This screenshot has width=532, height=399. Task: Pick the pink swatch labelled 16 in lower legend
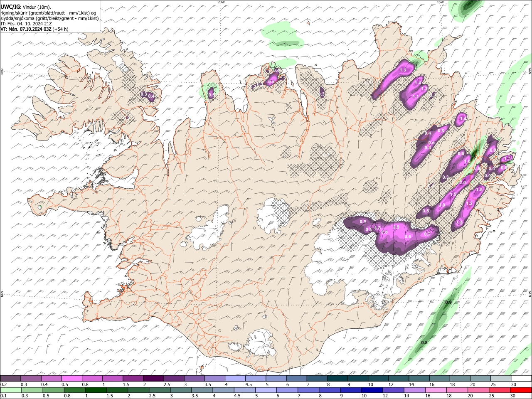(x=436, y=390)
